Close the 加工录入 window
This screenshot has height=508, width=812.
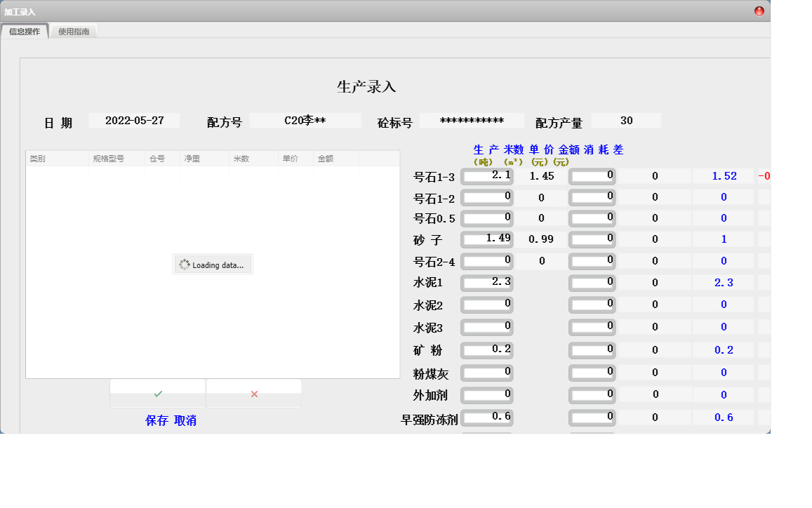click(x=759, y=11)
